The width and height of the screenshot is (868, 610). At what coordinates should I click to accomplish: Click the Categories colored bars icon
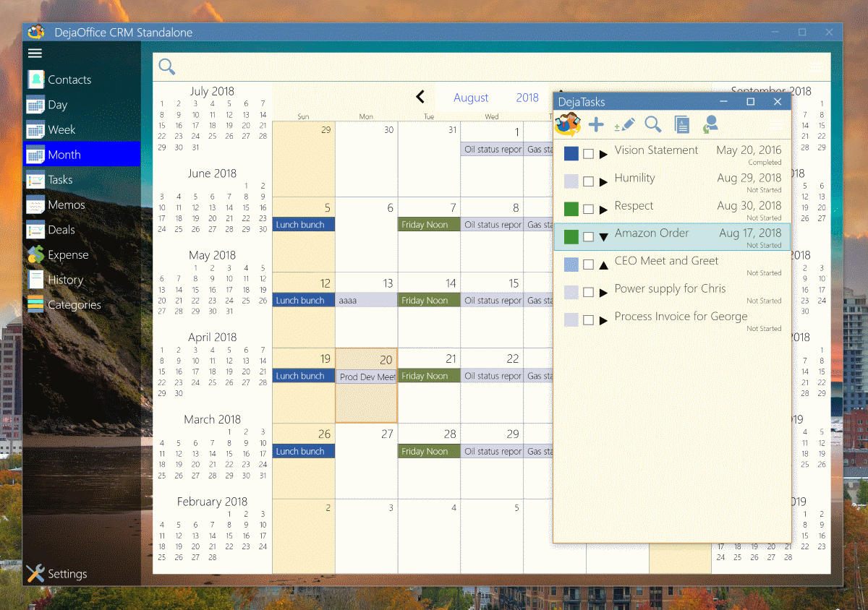35,305
